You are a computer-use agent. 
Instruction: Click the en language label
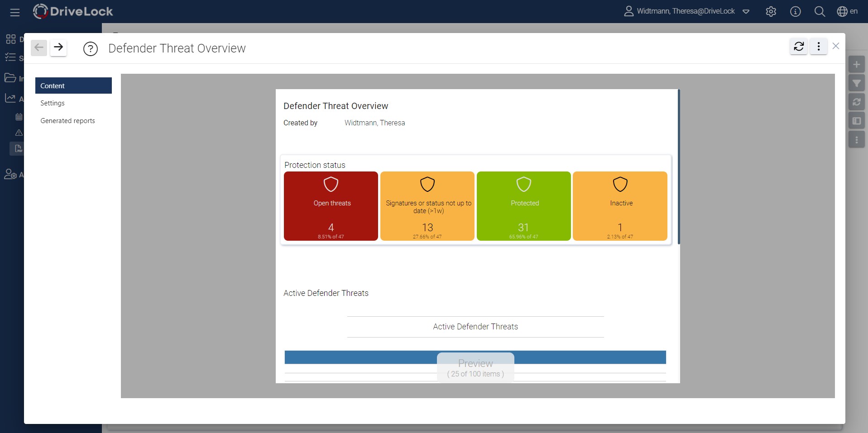coord(854,11)
